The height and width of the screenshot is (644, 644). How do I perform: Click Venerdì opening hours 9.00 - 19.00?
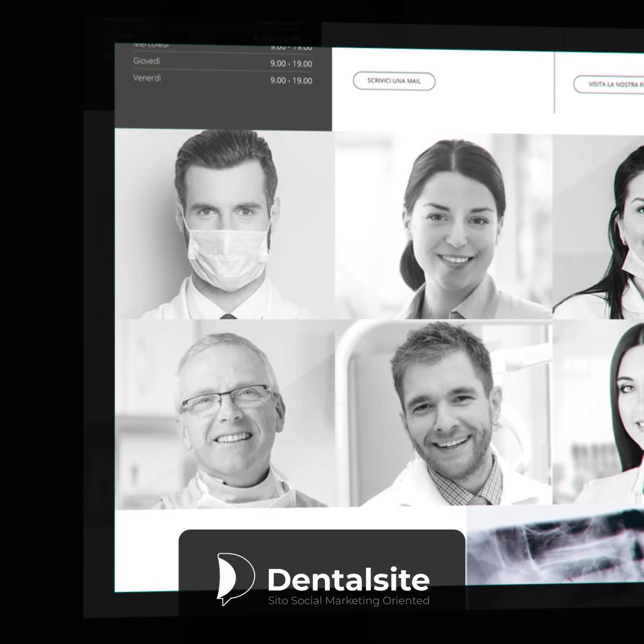coord(291,80)
